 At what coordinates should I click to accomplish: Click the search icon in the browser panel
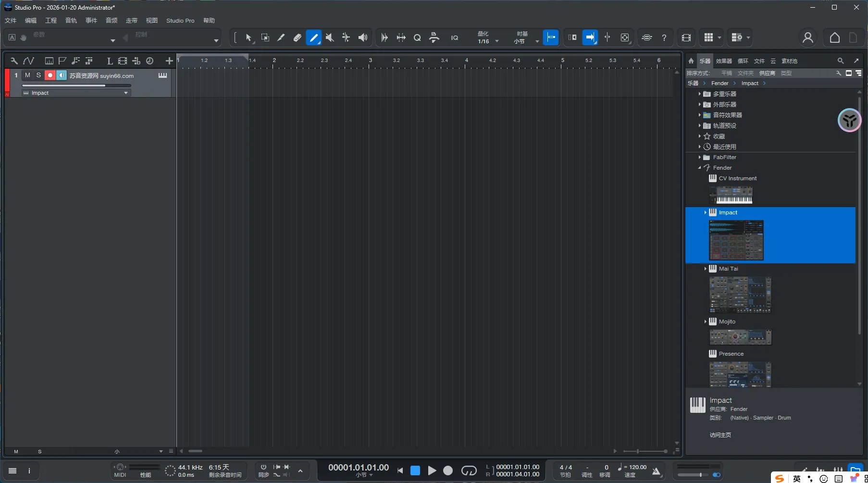841,61
